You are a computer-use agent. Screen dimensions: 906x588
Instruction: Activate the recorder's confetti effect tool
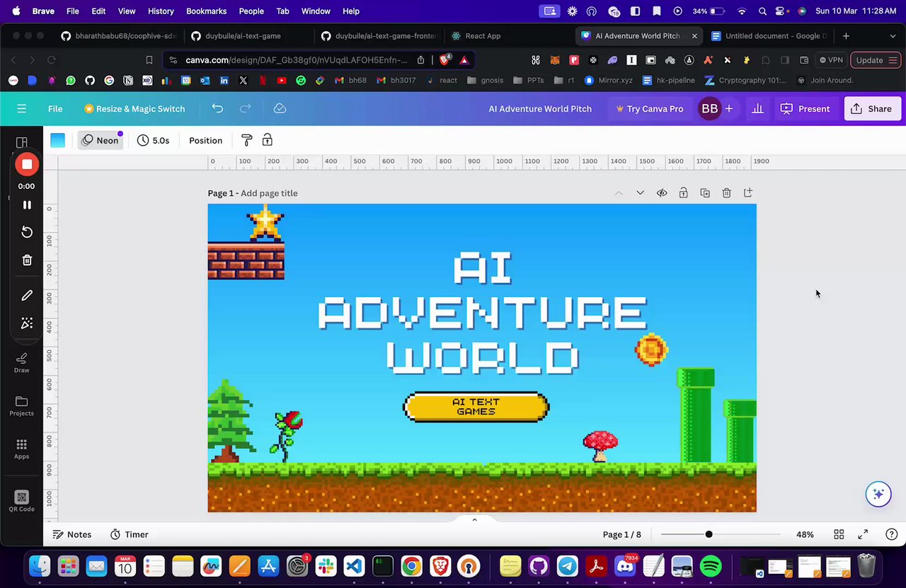pyautogui.click(x=27, y=323)
